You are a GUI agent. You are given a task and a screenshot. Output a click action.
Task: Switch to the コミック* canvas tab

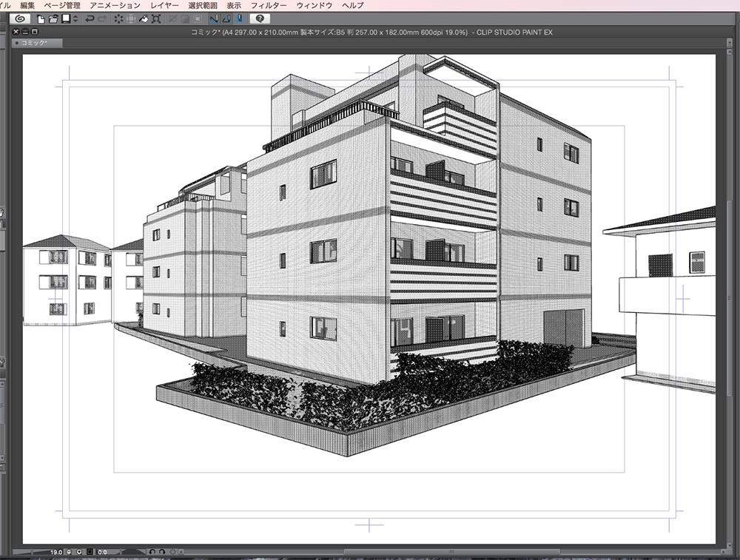tap(33, 43)
